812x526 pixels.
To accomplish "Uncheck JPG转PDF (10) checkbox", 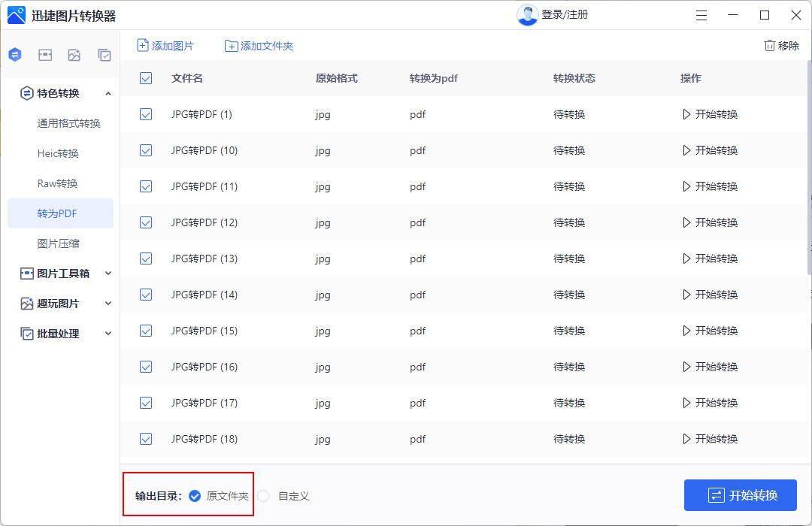I will click(146, 150).
